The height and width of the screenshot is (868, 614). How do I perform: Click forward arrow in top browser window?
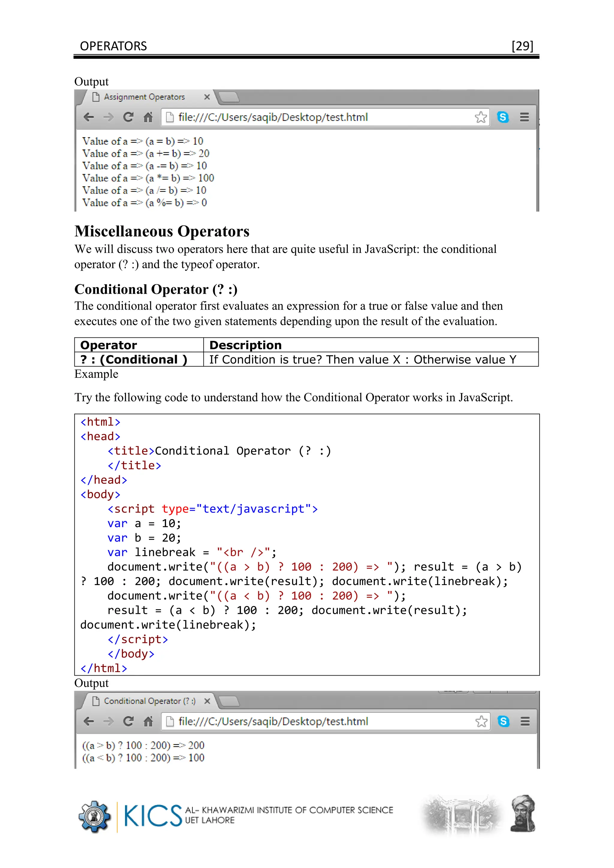[x=109, y=117]
